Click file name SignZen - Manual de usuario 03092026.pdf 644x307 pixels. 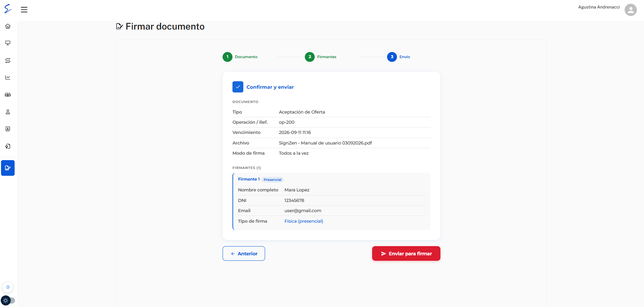[x=325, y=143]
